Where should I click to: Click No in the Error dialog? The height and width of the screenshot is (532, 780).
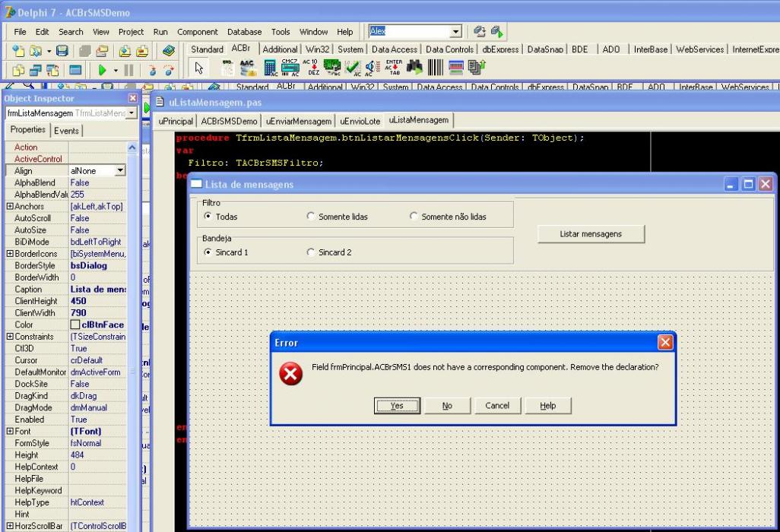pyautogui.click(x=447, y=406)
